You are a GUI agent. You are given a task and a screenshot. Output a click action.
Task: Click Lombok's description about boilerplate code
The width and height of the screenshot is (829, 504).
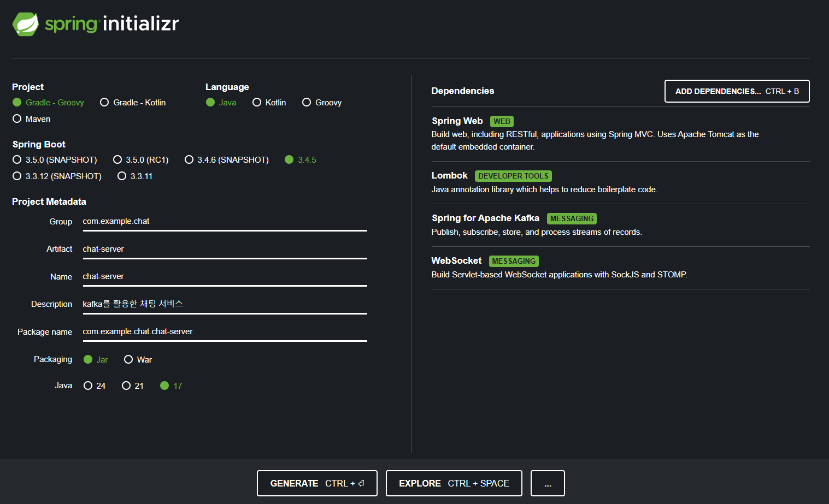coord(544,189)
